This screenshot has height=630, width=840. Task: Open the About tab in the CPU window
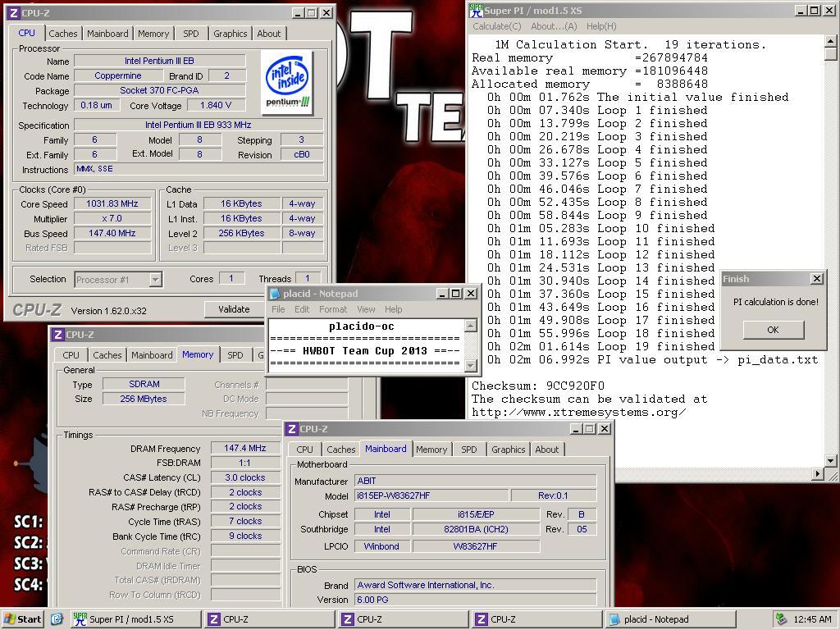click(269, 33)
